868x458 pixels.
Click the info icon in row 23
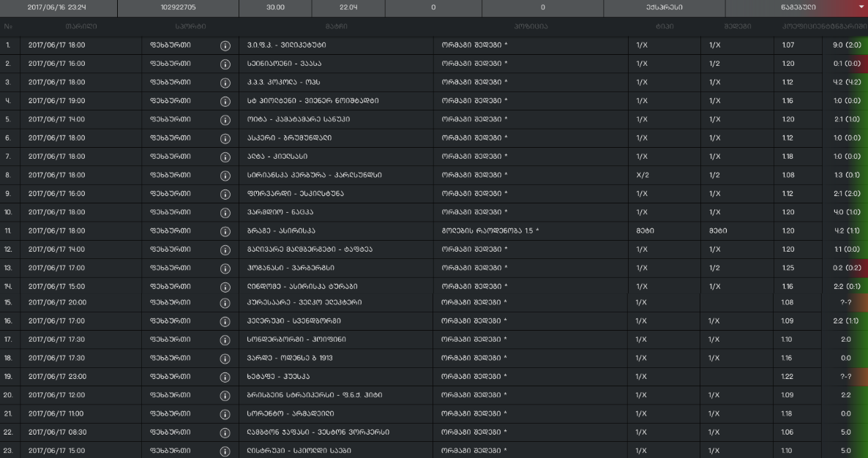pos(225,451)
